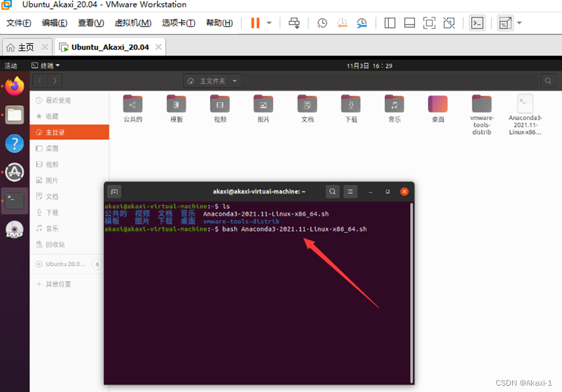
Task: Pause the virtual machine
Action: pos(255,23)
